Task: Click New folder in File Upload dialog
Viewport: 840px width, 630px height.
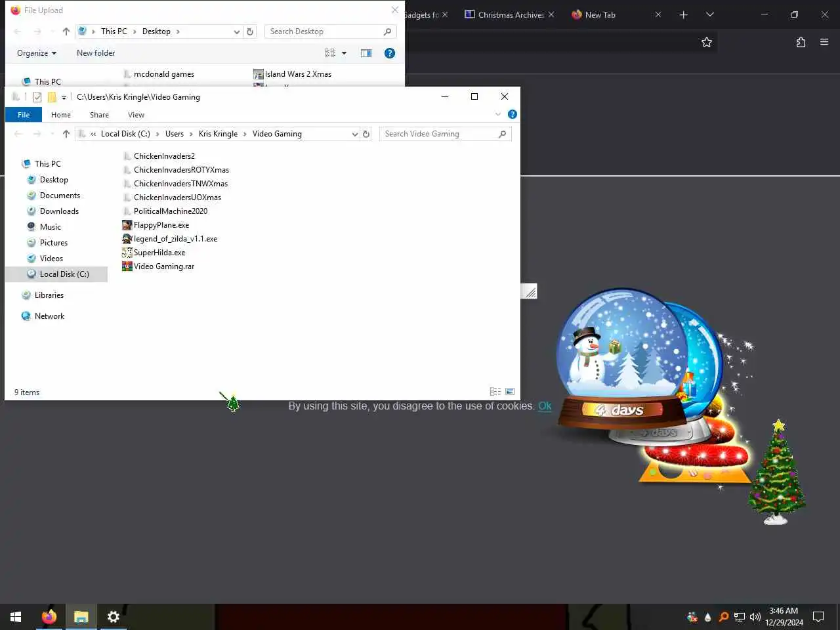Action: (96, 53)
